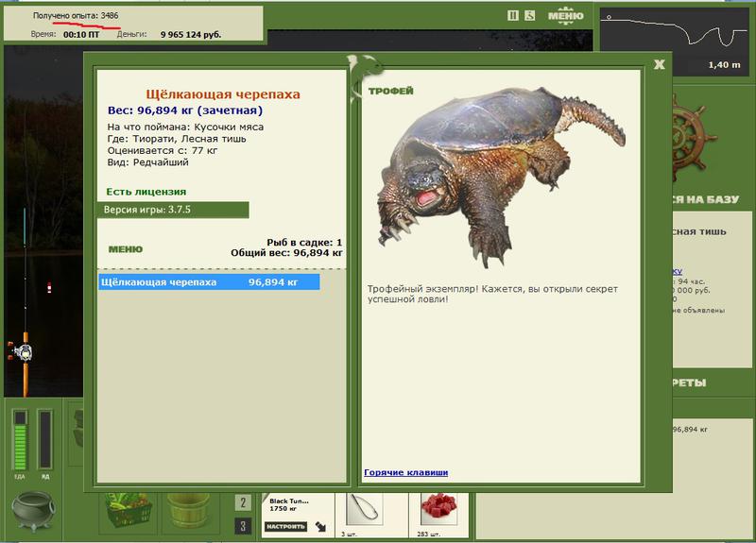Click the Получено опыта: 3486 text

pyautogui.click(x=76, y=15)
